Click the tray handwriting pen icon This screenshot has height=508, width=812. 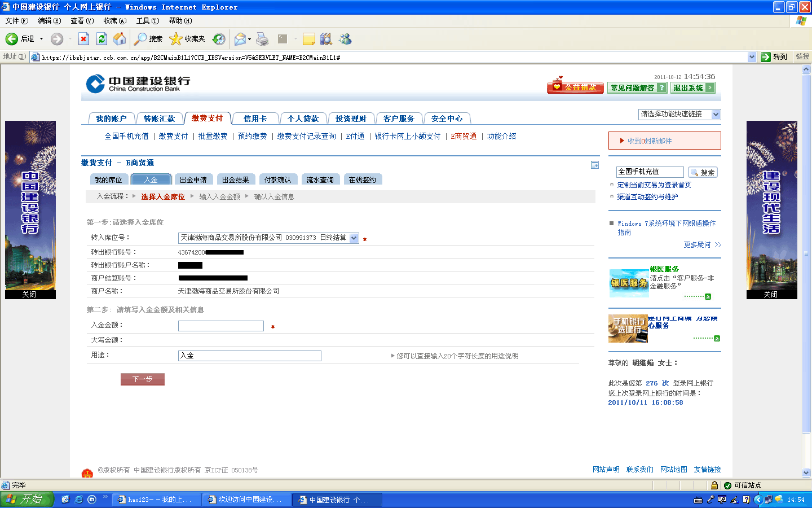734,500
